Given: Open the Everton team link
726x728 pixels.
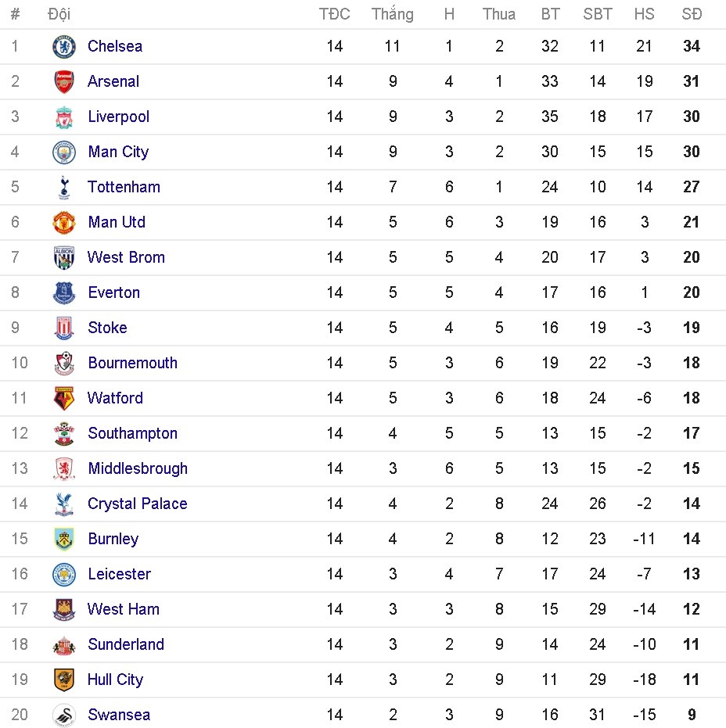Looking at the screenshot, I should point(114,292).
